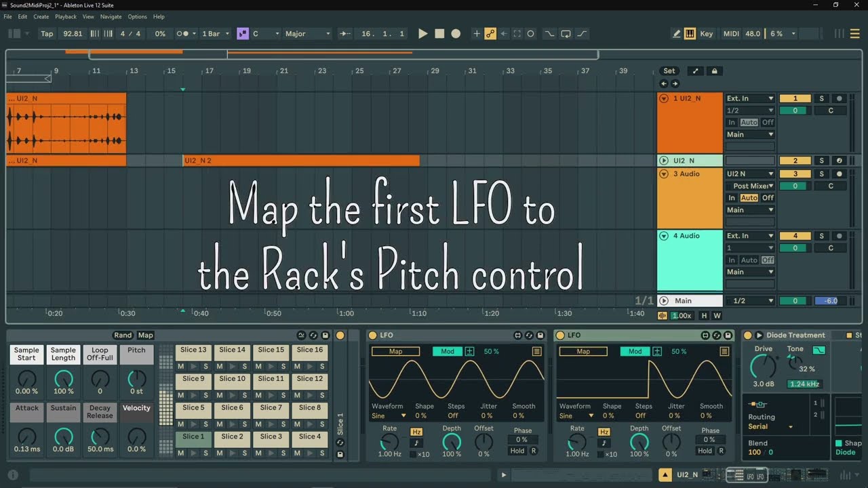Click the rack Pitch knob
The width and height of the screenshot is (868, 488).
click(x=136, y=378)
